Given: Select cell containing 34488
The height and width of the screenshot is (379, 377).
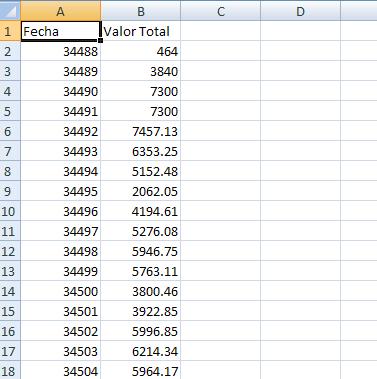Looking at the screenshot, I should 60,51.
